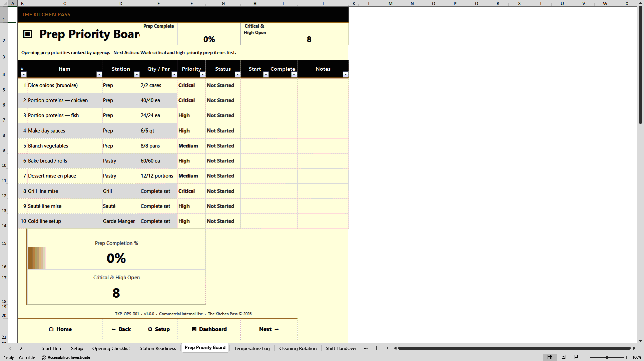Image resolution: width=644 pixels, height=361 pixels.
Task: Open the Station column filter dropdown
Action: pyautogui.click(x=137, y=74)
